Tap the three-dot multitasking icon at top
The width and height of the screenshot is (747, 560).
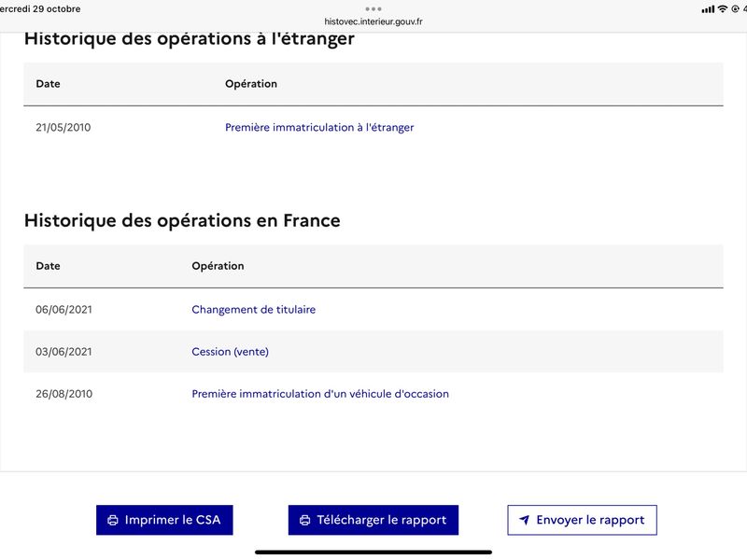tap(373, 8)
